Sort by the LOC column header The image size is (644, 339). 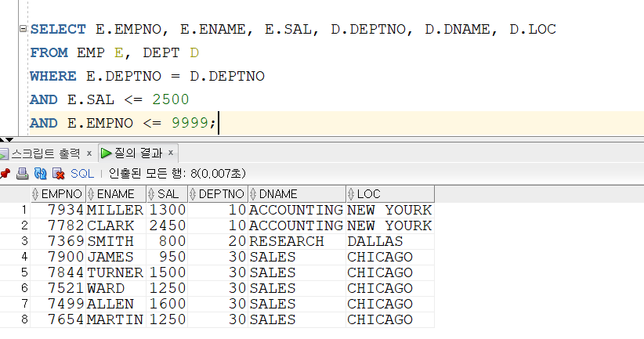tap(389, 193)
